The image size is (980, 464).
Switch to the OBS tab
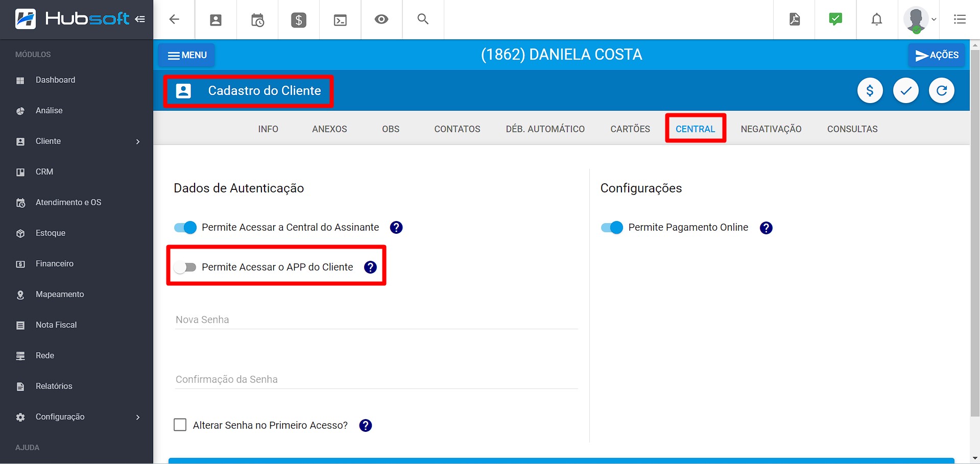point(391,129)
